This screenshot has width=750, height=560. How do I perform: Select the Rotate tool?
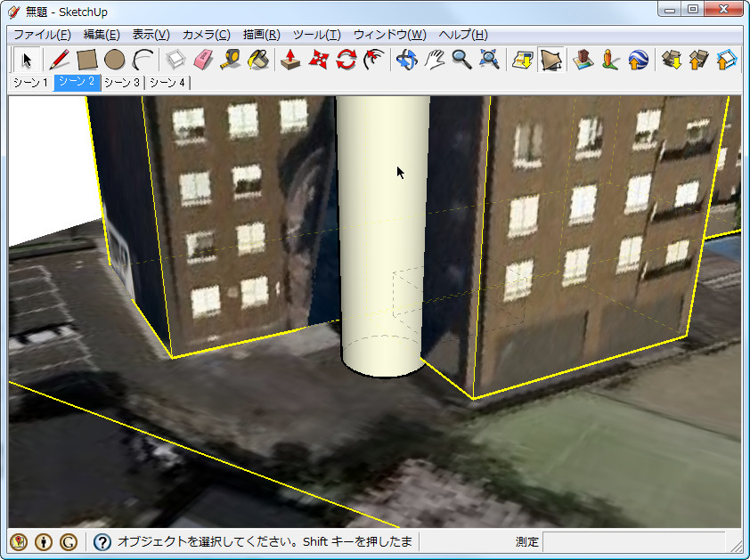[346, 60]
